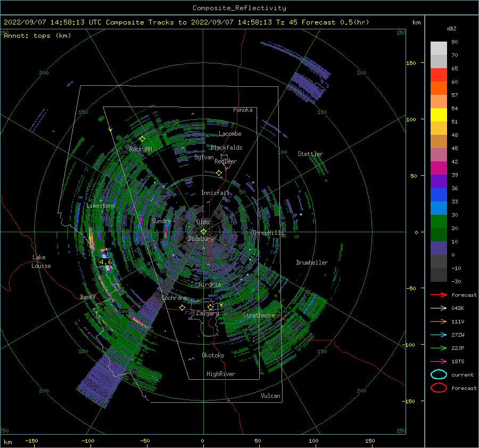Click the yellow diamond marker below RedDeer
The height and width of the screenshot is (448, 479).
tap(219, 173)
